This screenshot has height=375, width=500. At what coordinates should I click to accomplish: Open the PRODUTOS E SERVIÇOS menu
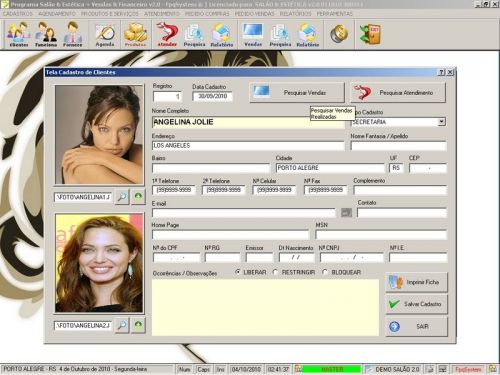point(110,14)
